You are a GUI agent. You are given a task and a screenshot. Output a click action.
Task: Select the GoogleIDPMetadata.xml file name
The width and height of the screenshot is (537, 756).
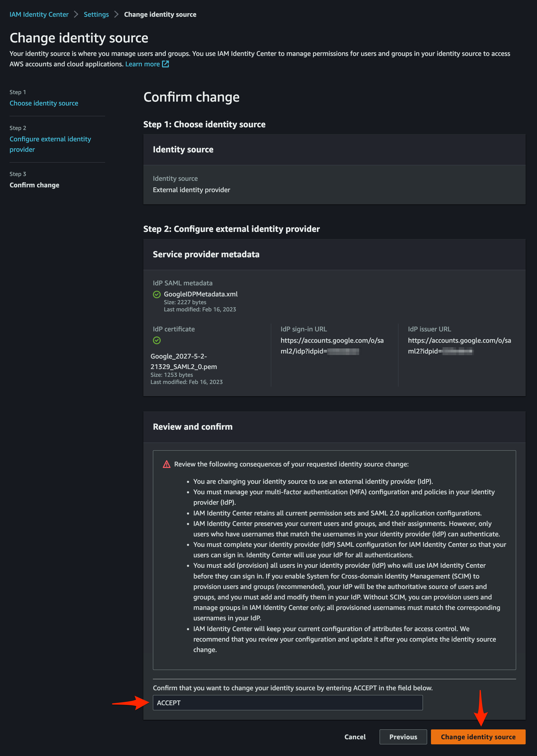click(x=201, y=294)
